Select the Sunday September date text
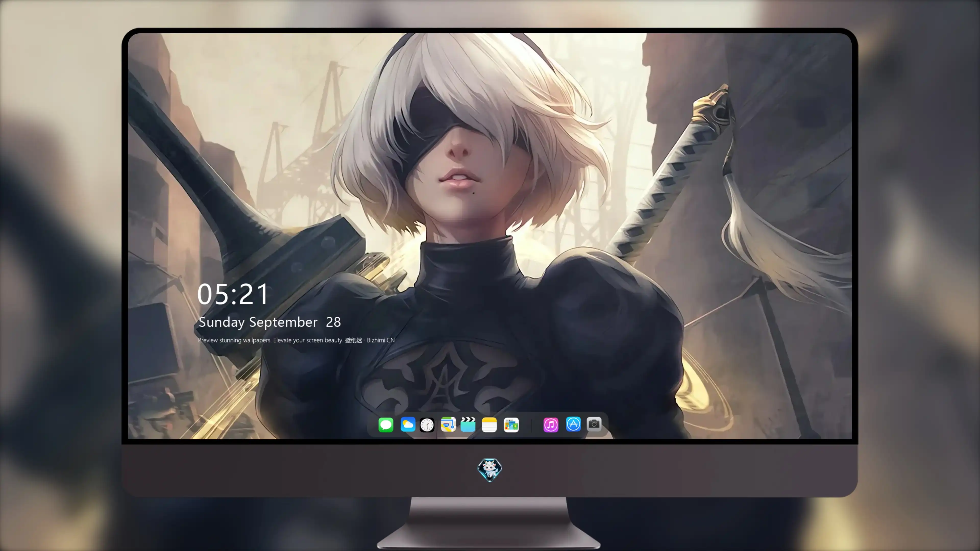Image resolution: width=980 pixels, height=551 pixels. (x=258, y=322)
